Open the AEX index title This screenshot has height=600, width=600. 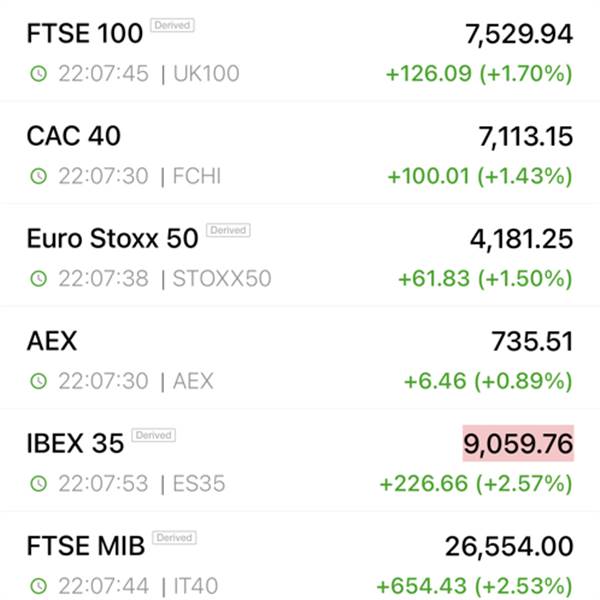pos(52,341)
